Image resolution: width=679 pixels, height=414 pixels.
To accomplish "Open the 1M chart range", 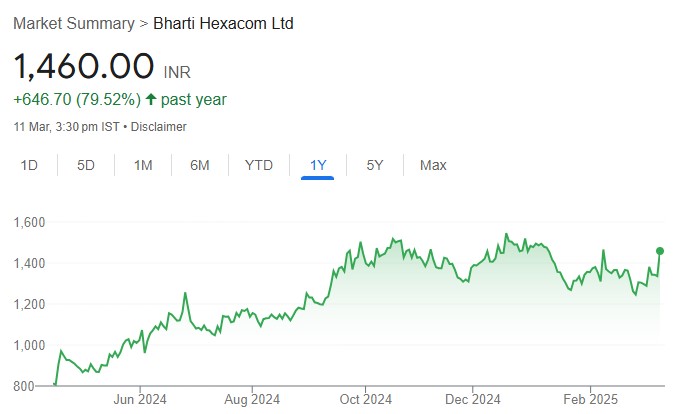I will click(x=143, y=165).
